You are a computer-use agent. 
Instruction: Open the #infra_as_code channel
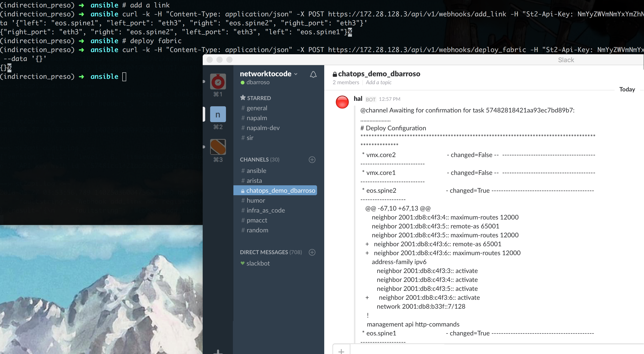click(x=263, y=210)
